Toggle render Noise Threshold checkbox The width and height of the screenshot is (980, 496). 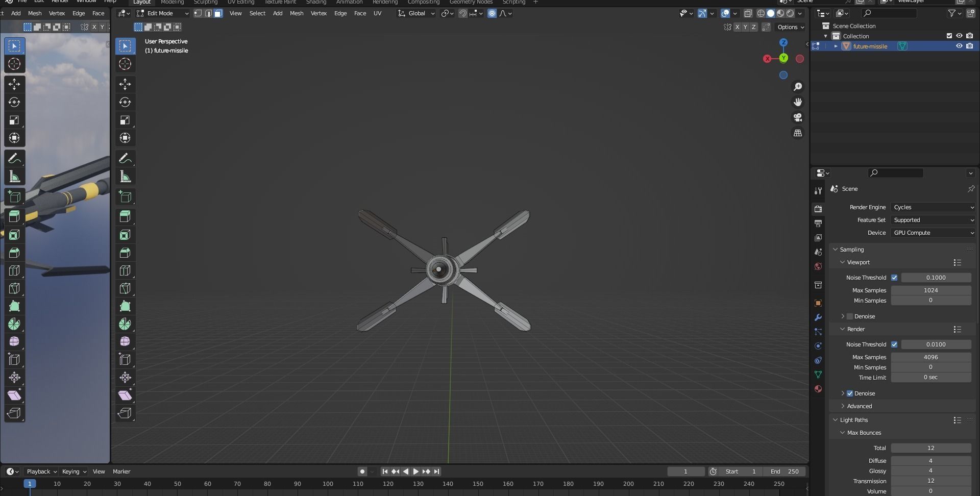point(894,344)
